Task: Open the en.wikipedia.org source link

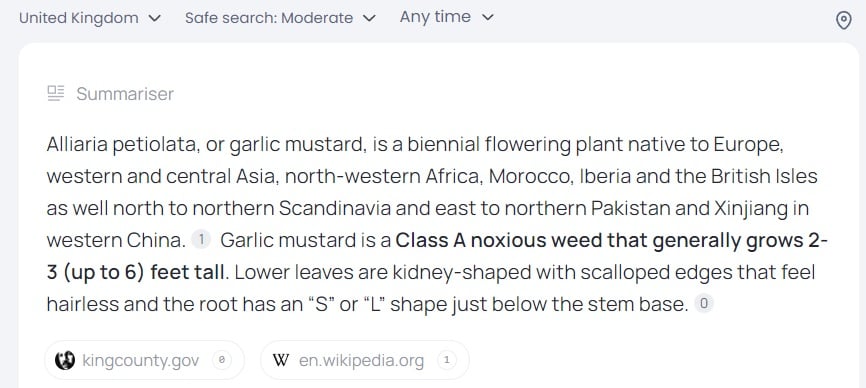Action: pos(365,360)
